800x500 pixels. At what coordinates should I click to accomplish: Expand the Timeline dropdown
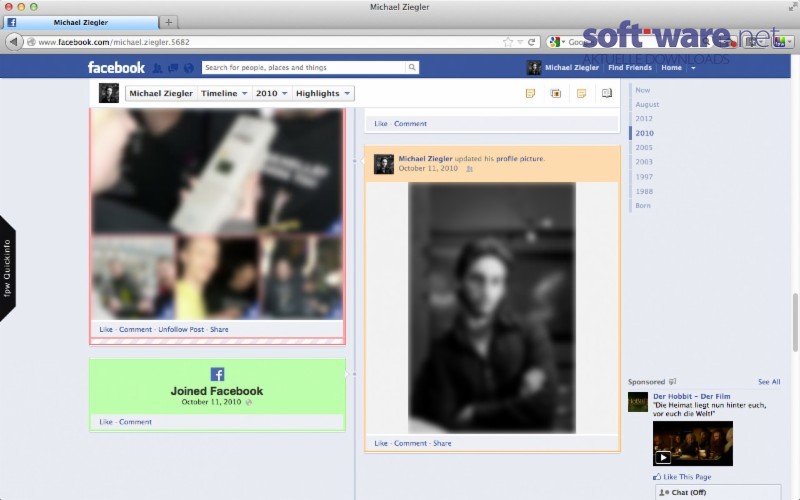[223, 93]
